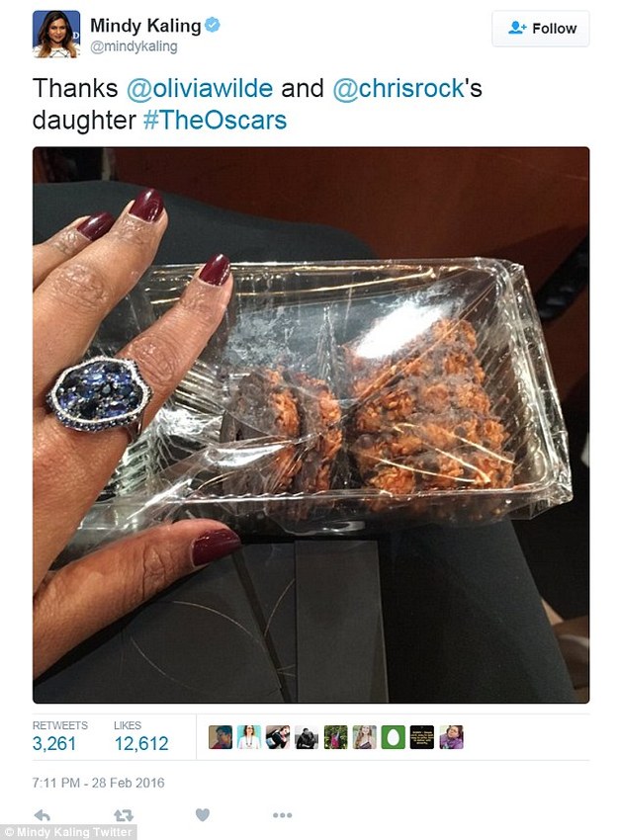This screenshot has height=840, width=621.
Task: Click the @mindykaling handle
Action: click(133, 47)
